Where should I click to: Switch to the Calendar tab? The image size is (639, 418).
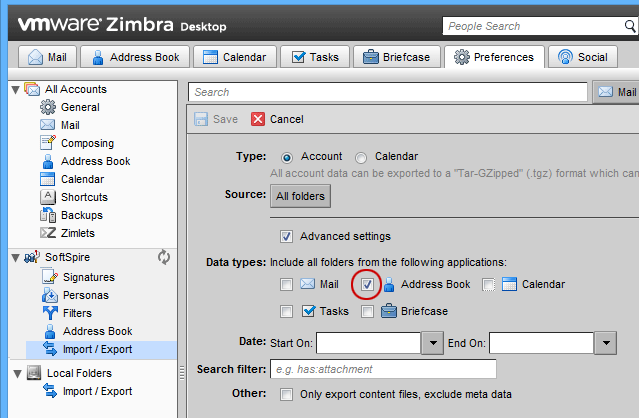(235, 57)
